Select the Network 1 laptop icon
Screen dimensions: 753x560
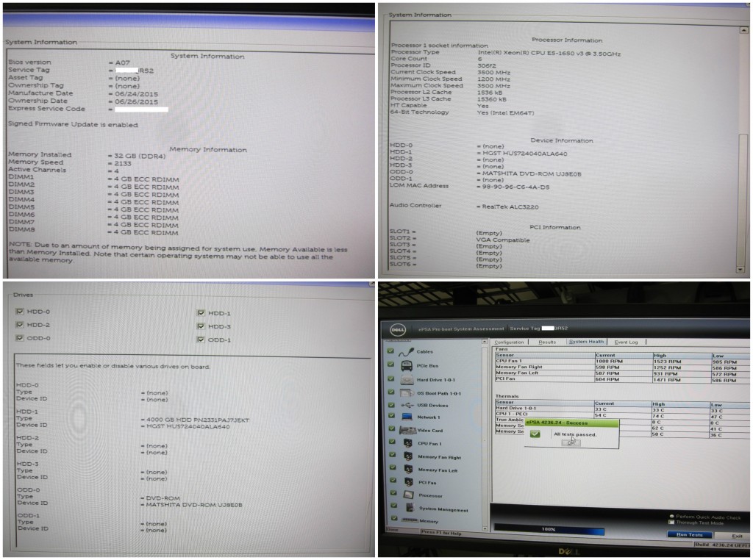point(407,417)
